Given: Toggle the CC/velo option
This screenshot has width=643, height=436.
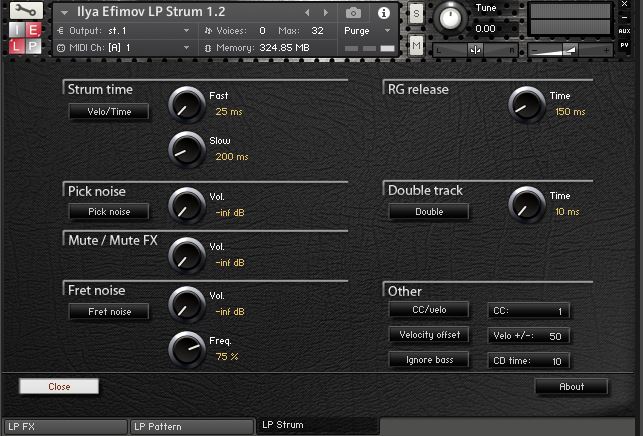Looking at the screenshot, I should [x=429, y=310].
